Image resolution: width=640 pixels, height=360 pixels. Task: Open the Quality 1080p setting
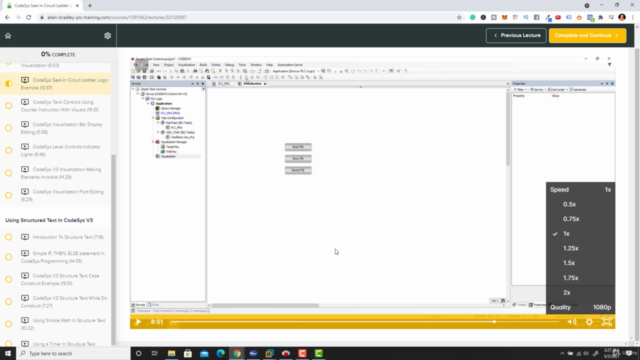tap(580, 307)
